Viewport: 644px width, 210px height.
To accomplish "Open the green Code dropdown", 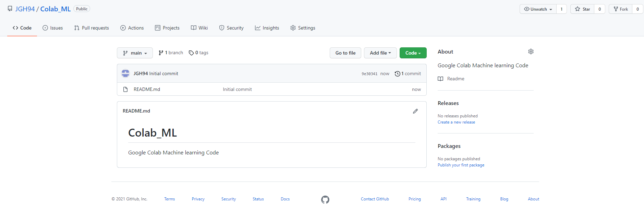I will click(413, 53).
